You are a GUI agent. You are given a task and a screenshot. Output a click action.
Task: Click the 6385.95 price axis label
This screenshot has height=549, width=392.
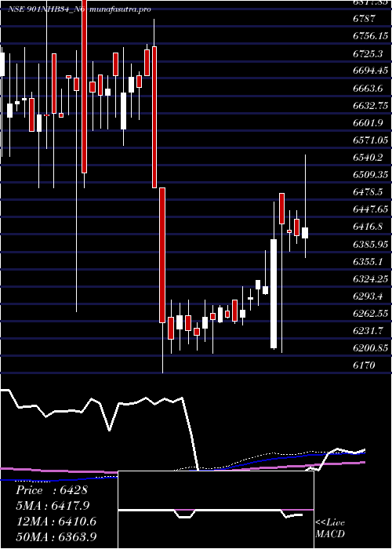[370, 245]
